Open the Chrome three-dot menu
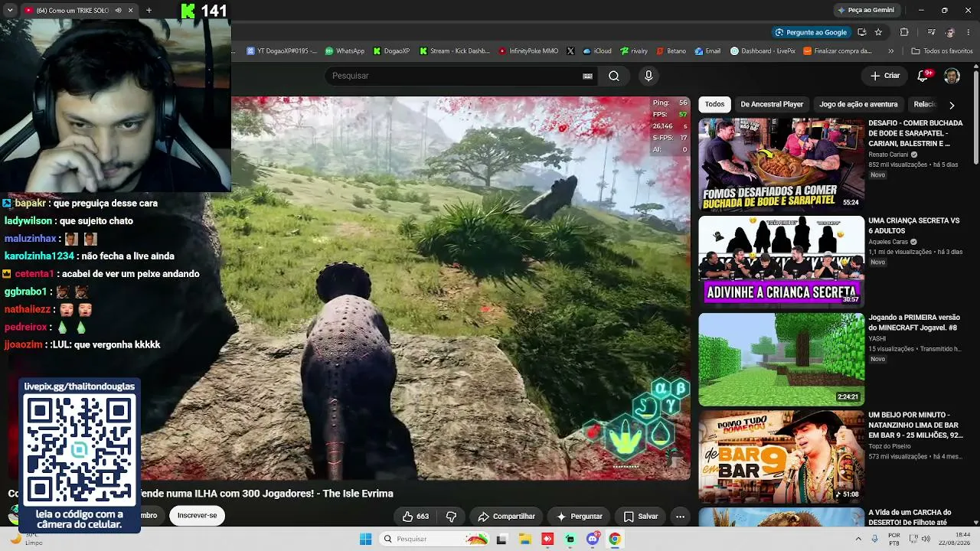 pos(969,32)
